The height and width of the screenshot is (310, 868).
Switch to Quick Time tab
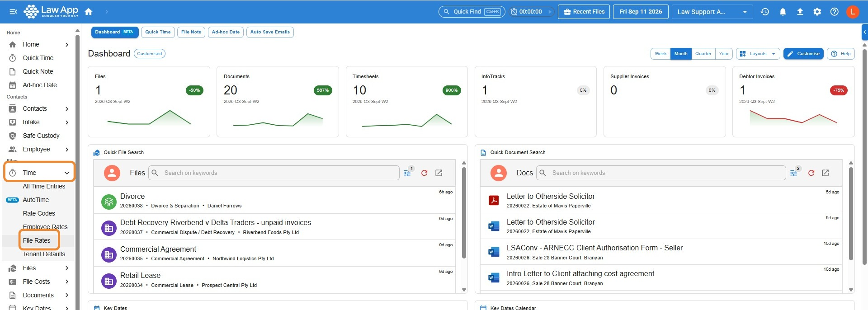click(x=158, y=32)
